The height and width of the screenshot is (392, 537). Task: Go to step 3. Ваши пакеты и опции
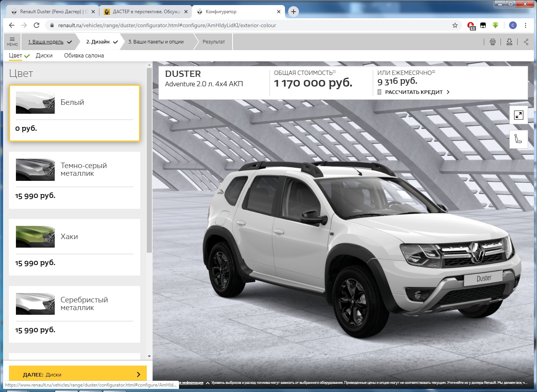pyautogui.click(x=156, y=42)
